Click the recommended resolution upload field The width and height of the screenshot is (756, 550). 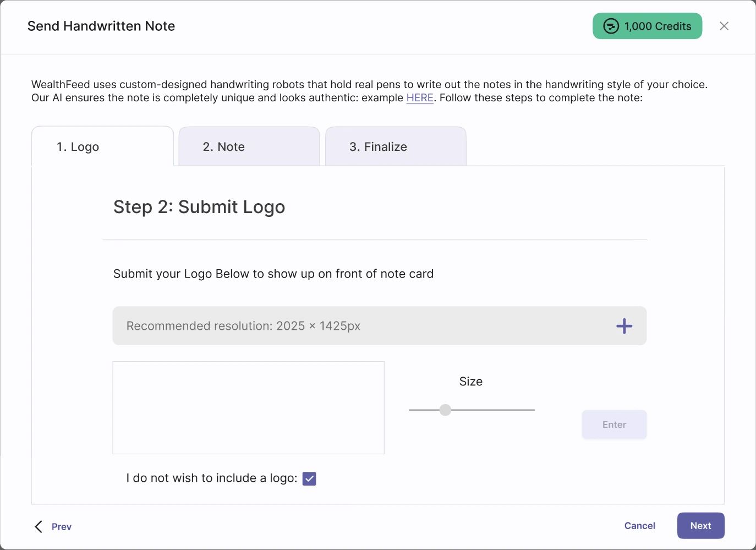click(380, 326)
